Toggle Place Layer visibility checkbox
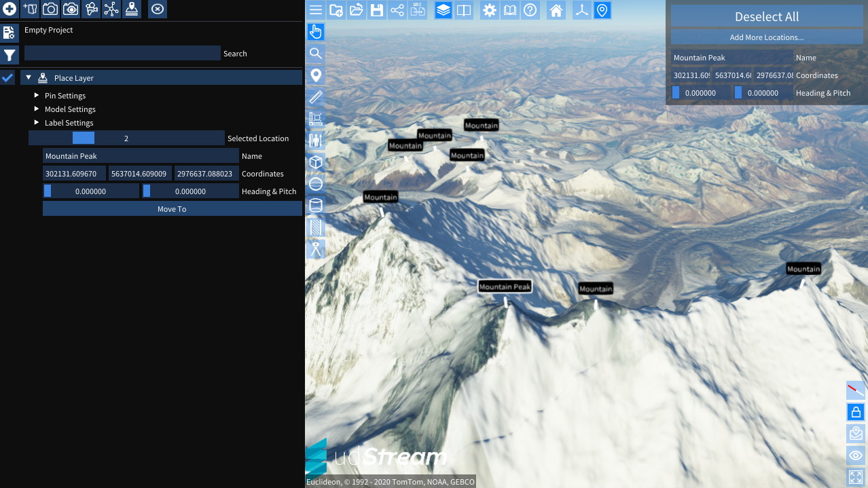This screenshot has height=488, width=868. [7, 78]
